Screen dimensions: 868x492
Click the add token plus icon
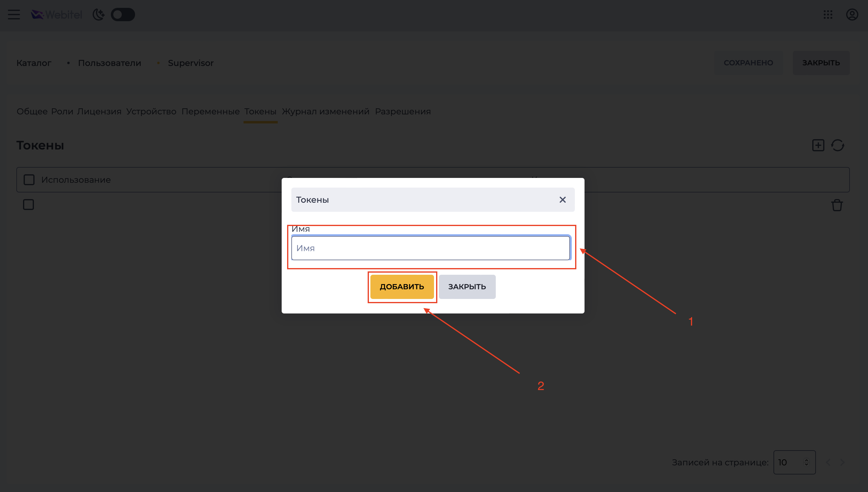point(818,145)
